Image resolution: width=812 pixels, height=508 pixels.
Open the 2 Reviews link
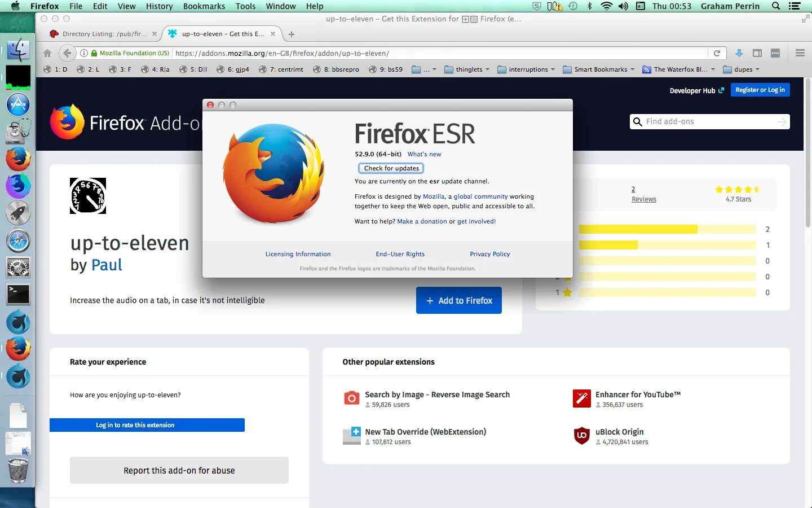pos(644,194)
